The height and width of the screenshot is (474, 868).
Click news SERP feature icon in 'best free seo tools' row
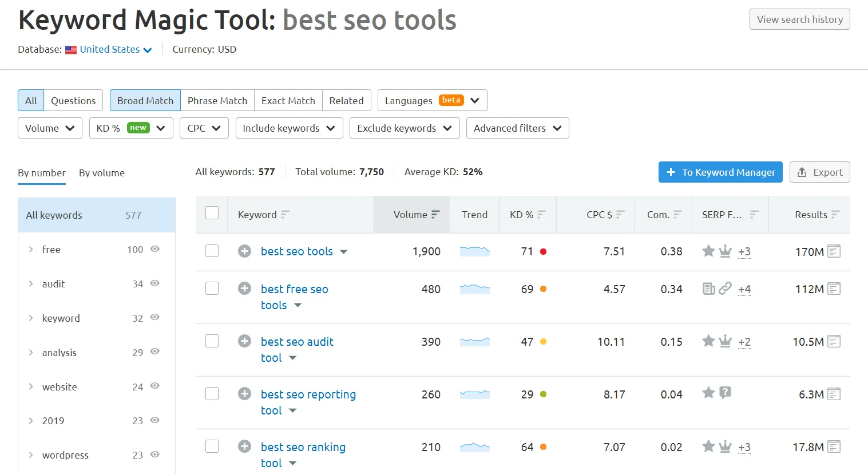pos(708,289)
